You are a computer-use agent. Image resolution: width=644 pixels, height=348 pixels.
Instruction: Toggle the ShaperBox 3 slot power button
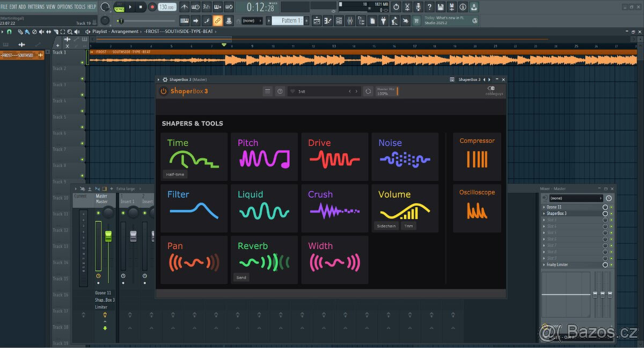tap(604, 213)
